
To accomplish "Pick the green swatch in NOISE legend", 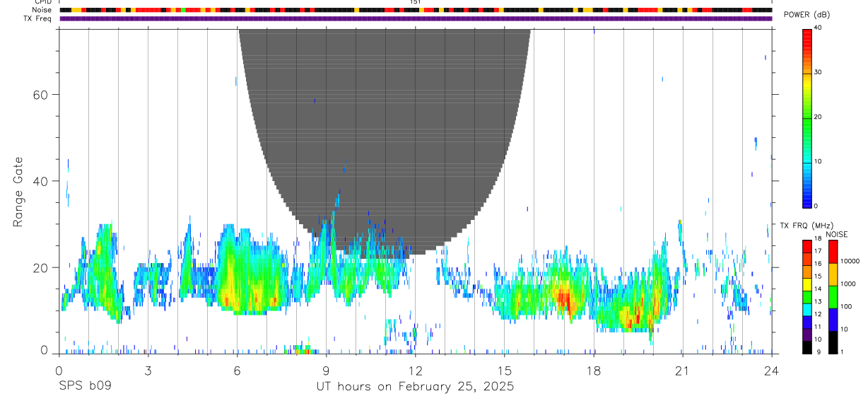I will click(x=833, y=297).
